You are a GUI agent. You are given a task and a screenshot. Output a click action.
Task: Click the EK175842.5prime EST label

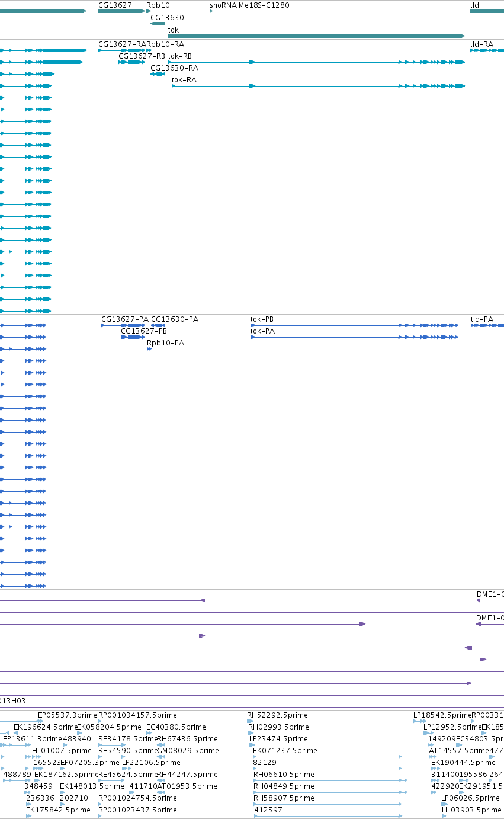pyautogui.click(x=58, y=810)
